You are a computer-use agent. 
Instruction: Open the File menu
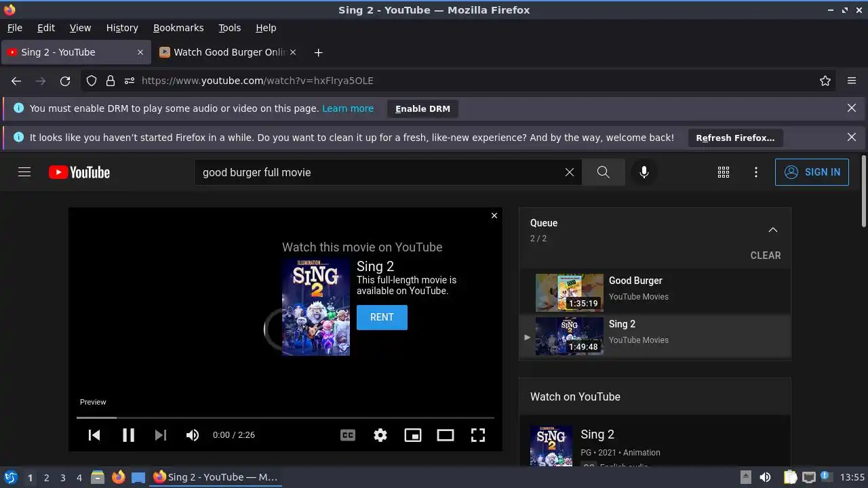(14, 28)
